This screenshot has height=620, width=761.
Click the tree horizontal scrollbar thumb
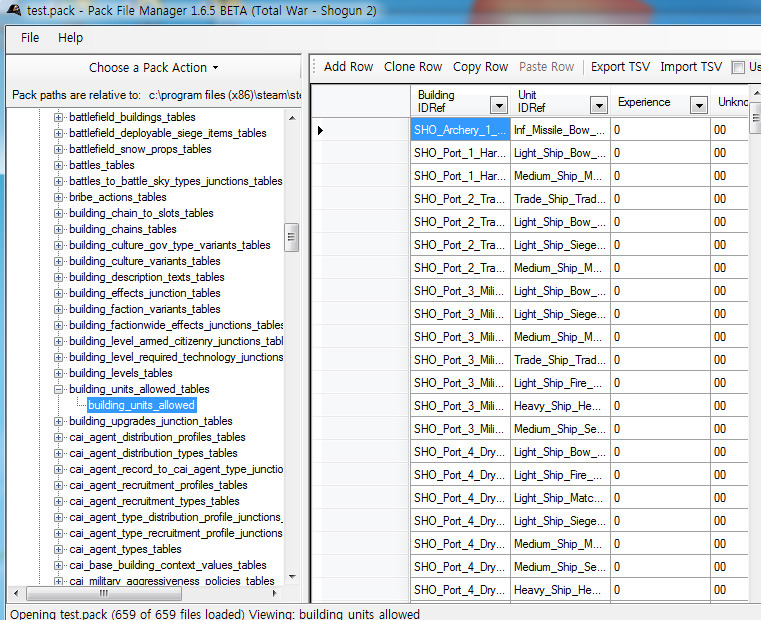(x=104, y=593)
